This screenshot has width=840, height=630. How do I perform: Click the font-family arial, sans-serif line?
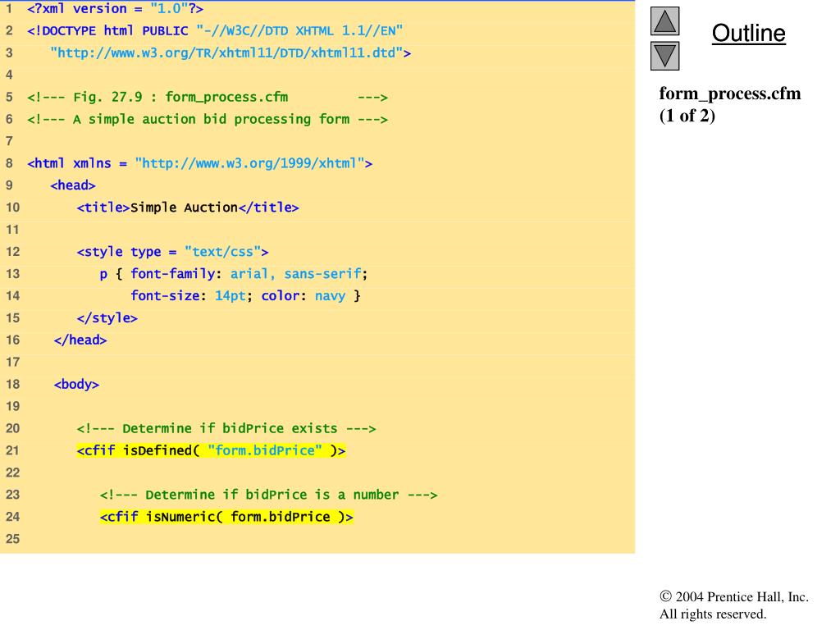(234, 274)
